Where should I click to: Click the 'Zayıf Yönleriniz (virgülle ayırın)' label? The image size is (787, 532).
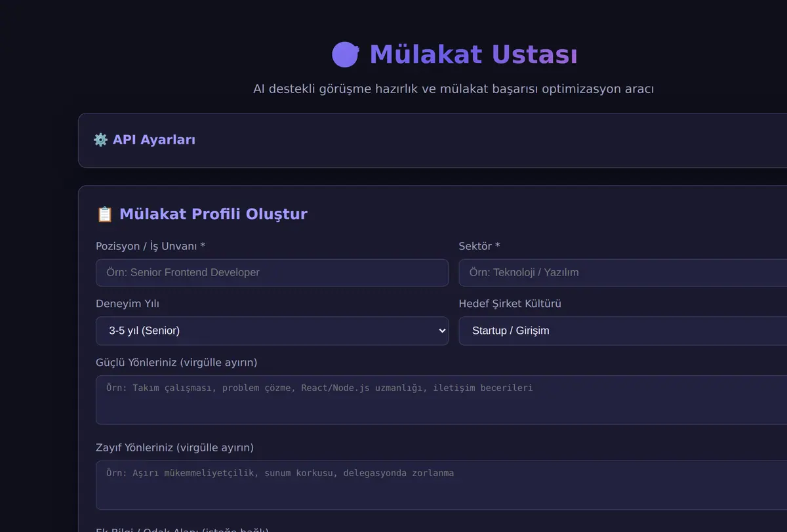174,447
